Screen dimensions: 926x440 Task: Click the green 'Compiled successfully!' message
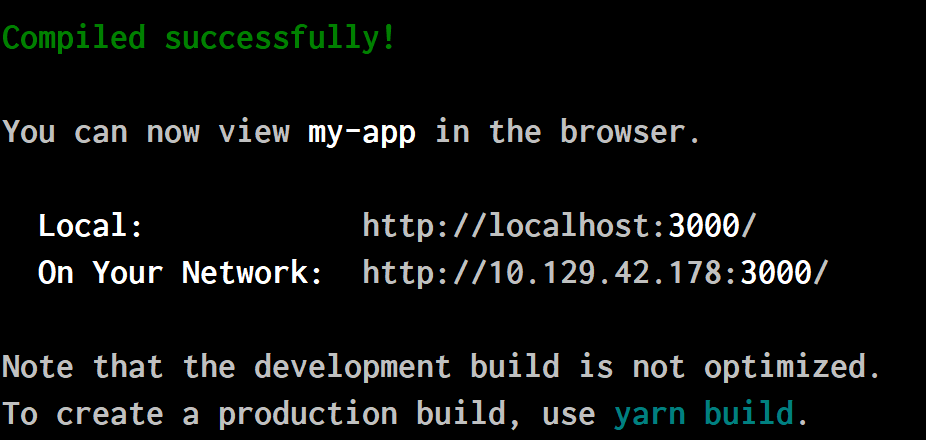[199, 37]
